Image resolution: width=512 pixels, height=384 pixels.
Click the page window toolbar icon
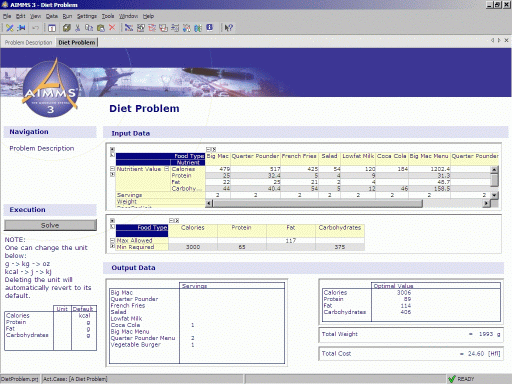(x=52, y=28)
